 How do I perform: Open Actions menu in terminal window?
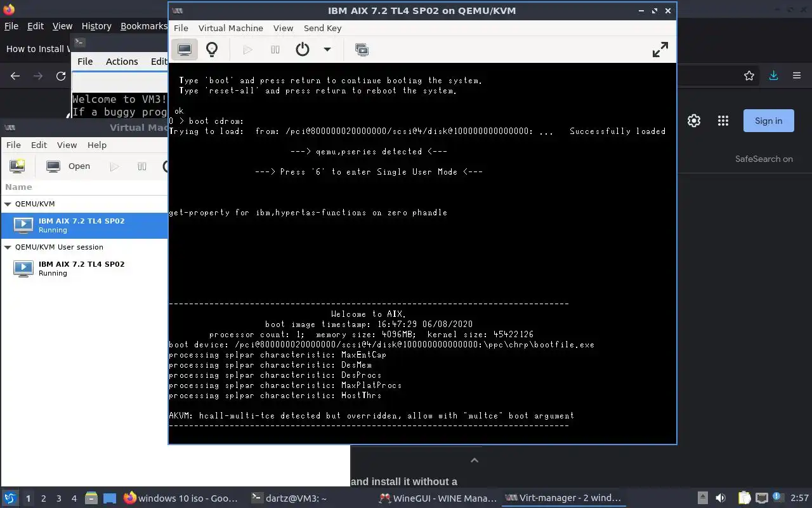[122, 62]
